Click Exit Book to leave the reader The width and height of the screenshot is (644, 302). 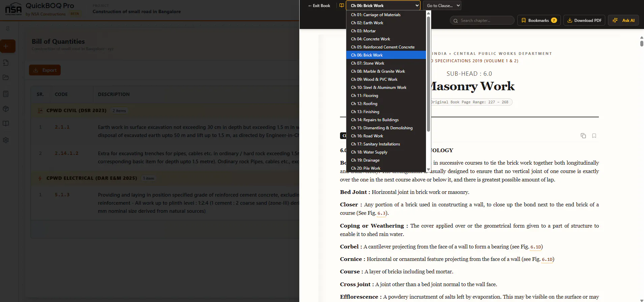point(319,5)
